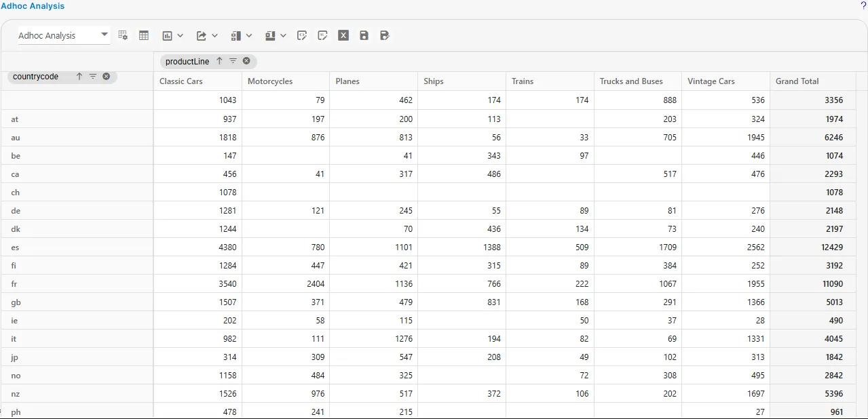Screen dimensions: 868x419
Task: Open filter for productLine field
Action: 233,61
